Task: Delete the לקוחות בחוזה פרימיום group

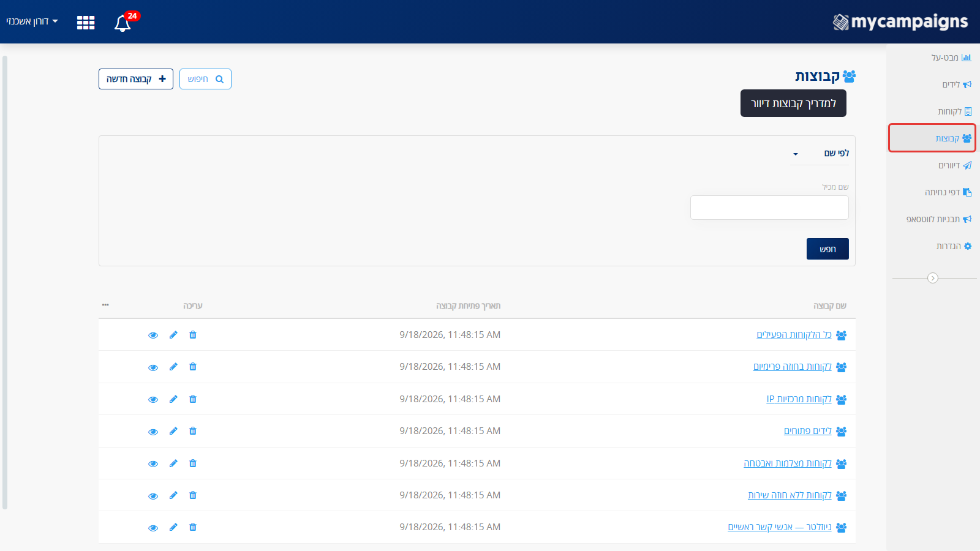Action: click(193, 367)
